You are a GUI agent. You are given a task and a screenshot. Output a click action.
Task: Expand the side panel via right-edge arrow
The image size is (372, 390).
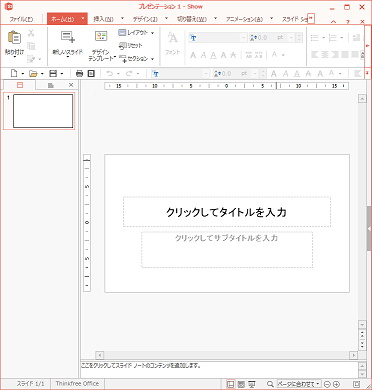[x=369, y=229]
